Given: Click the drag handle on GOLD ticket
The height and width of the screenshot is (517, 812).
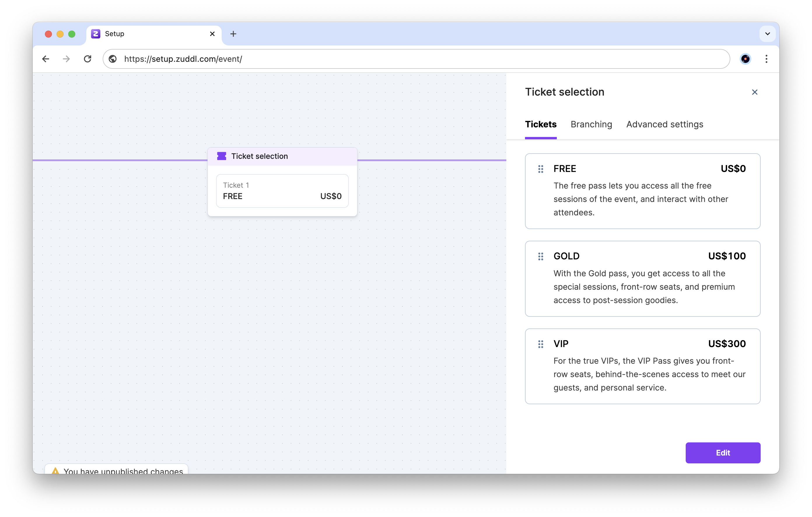Looking at the screenshot, I should click(x=540, y=256).
